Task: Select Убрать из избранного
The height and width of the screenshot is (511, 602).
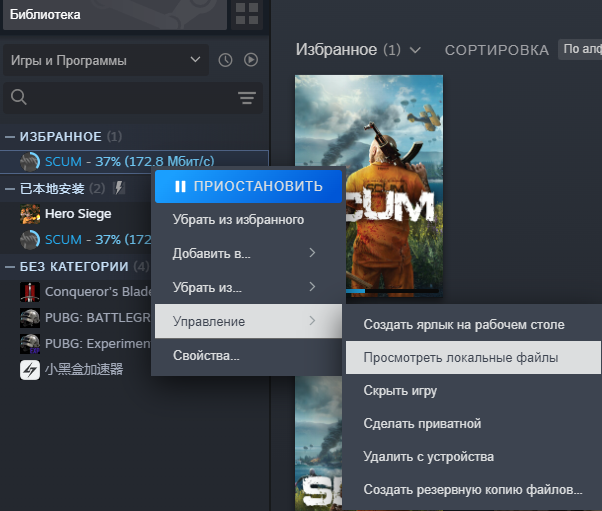Action: 248,220
